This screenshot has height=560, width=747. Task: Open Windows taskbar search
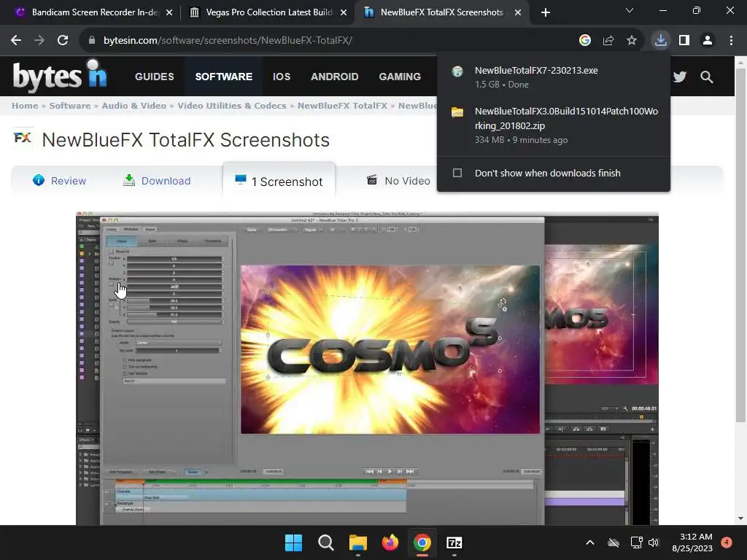[326, 542]
